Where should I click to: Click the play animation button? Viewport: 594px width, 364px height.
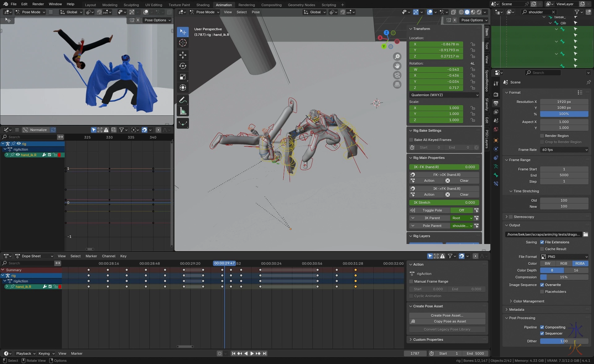pos(252,353)
